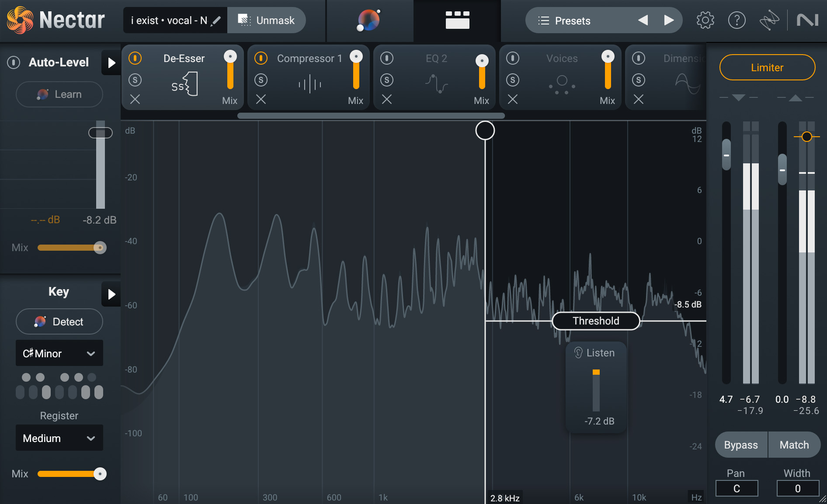Select the Voices dots icon
Viewport: 827px width, 504px height.
(562, 84)
